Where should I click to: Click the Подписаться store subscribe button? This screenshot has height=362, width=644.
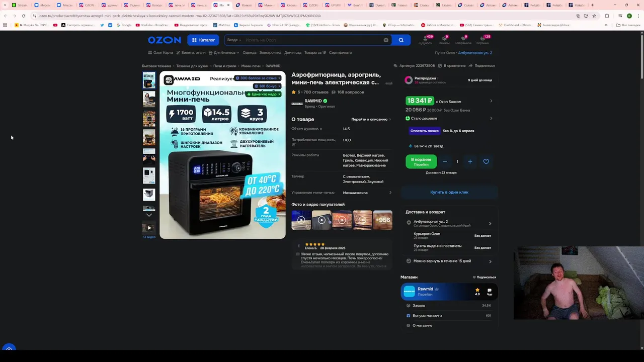pyautogui.click(x=485, y=278)
